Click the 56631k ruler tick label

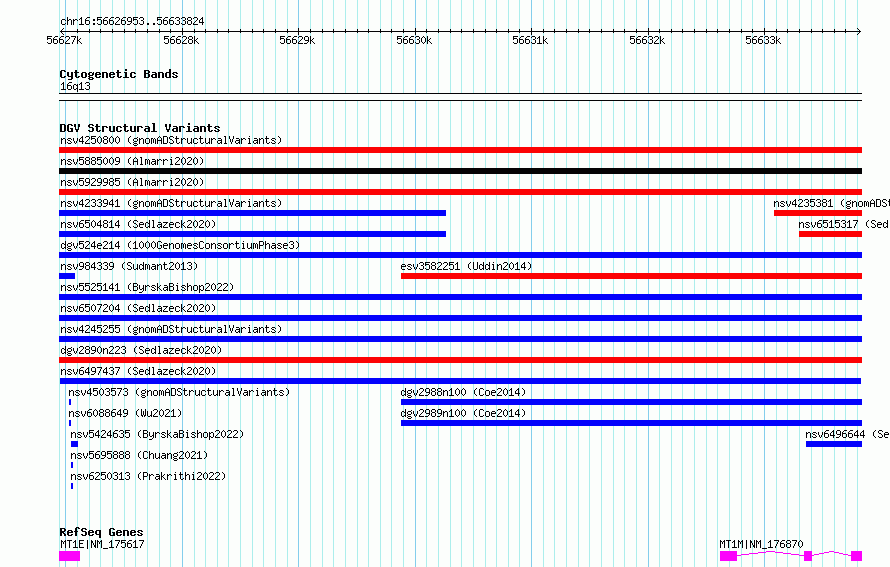(530, 40)
